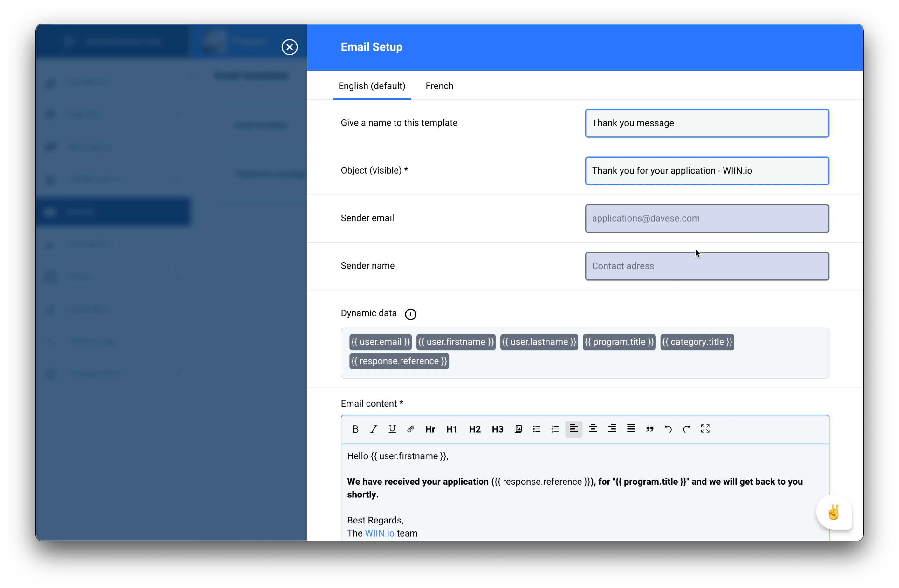
Task: Close the Email Setup panel
Action: pos(289,47)
